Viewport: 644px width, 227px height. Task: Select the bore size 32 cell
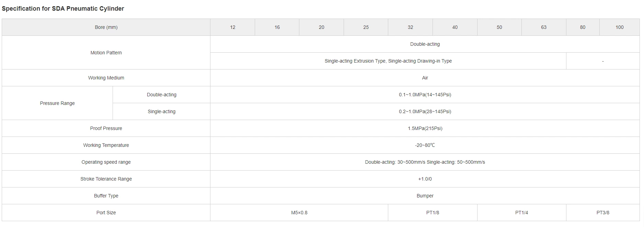(410, 27)
